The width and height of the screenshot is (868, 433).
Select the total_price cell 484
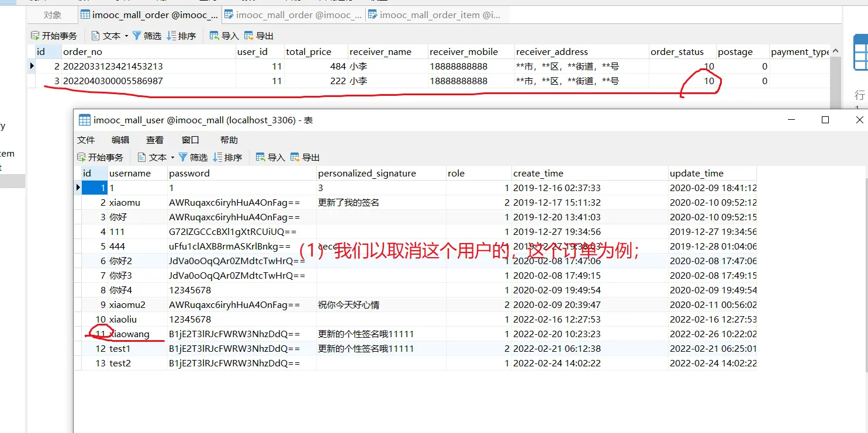pyautogui.click(x=316, y=67)
